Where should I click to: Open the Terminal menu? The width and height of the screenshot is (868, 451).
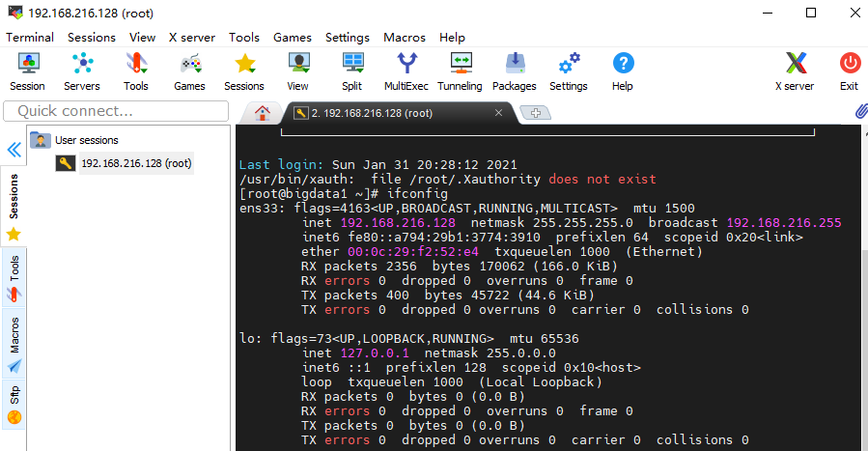coord(30,37)
